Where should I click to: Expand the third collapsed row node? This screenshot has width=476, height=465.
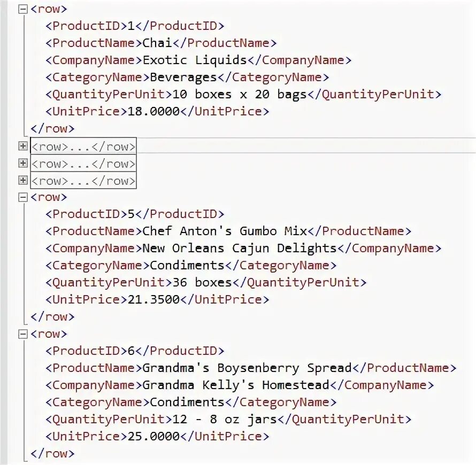pos(23,181)
